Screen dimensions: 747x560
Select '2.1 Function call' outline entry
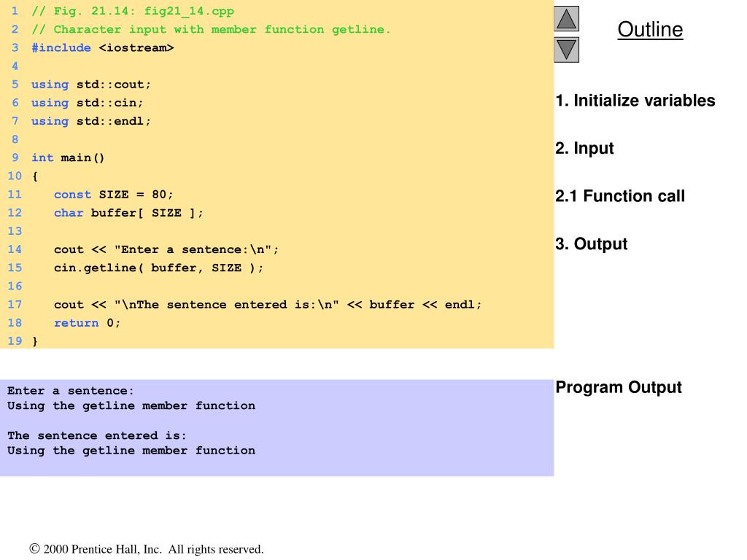click(620, 195)
